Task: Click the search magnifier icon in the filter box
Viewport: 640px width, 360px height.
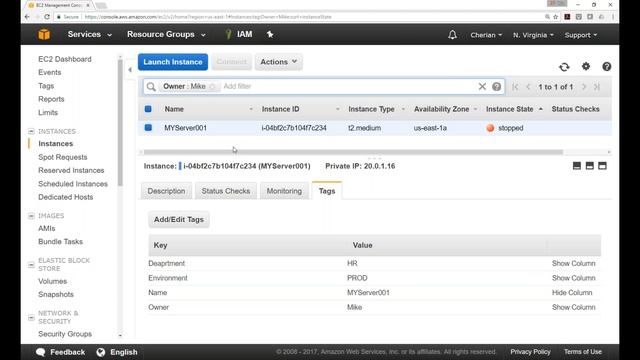Action: point(151,87)
